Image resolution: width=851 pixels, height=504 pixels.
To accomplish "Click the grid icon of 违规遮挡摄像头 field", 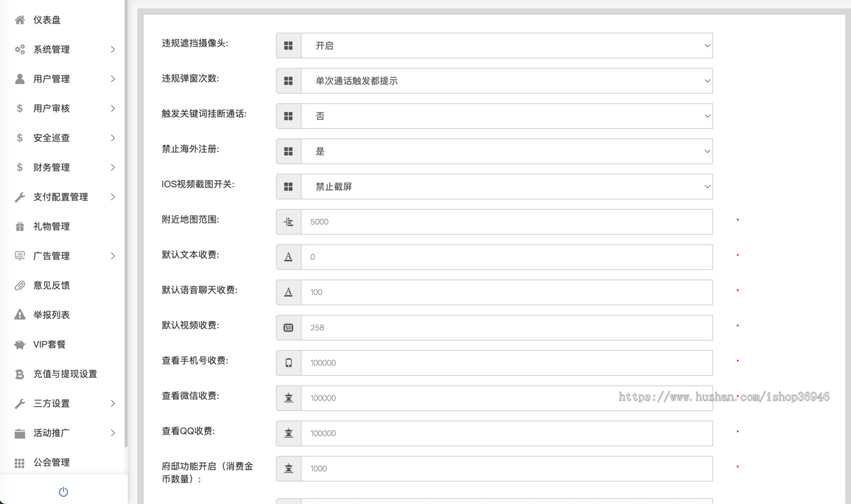I will tap(289, 45).
